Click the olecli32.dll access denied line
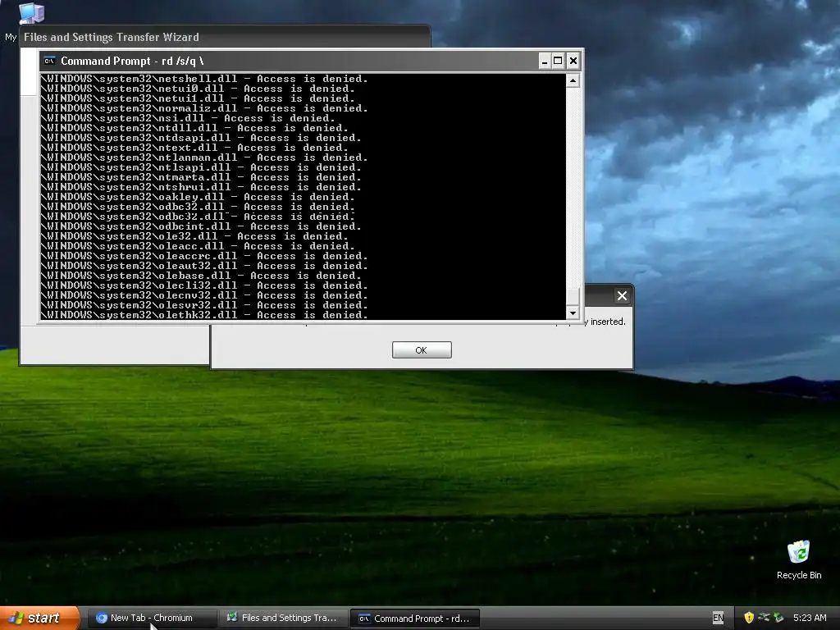The image size is (840, 630). pos(204,285)
